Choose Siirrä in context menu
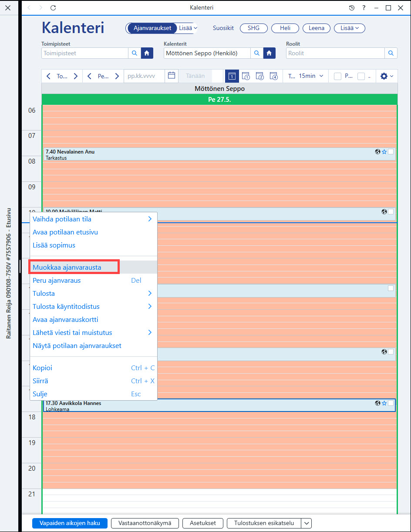 coord(93,381)
